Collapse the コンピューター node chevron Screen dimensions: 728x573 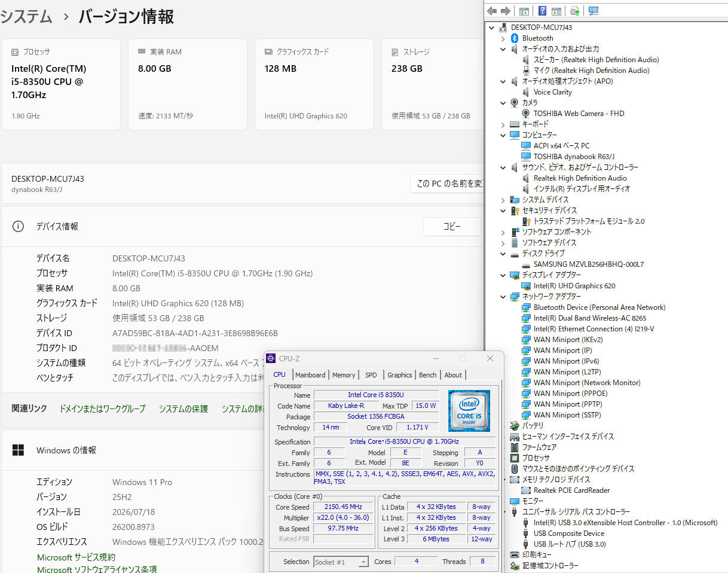tap(503, 135)
